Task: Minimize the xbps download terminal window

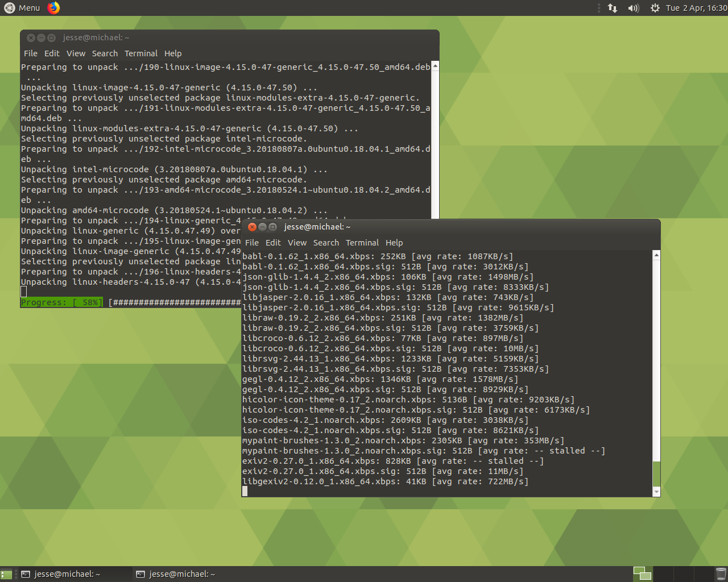Action: point(262,227)
